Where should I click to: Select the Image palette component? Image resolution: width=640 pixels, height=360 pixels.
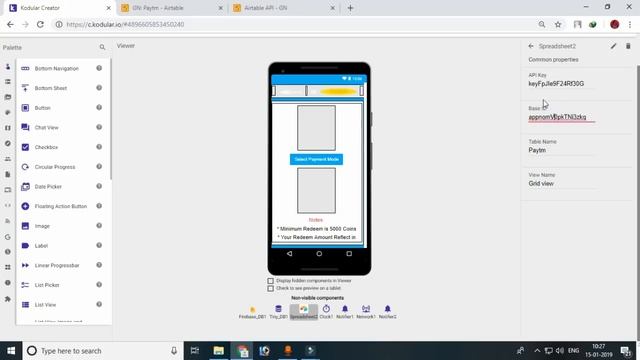tap(42, 226)
